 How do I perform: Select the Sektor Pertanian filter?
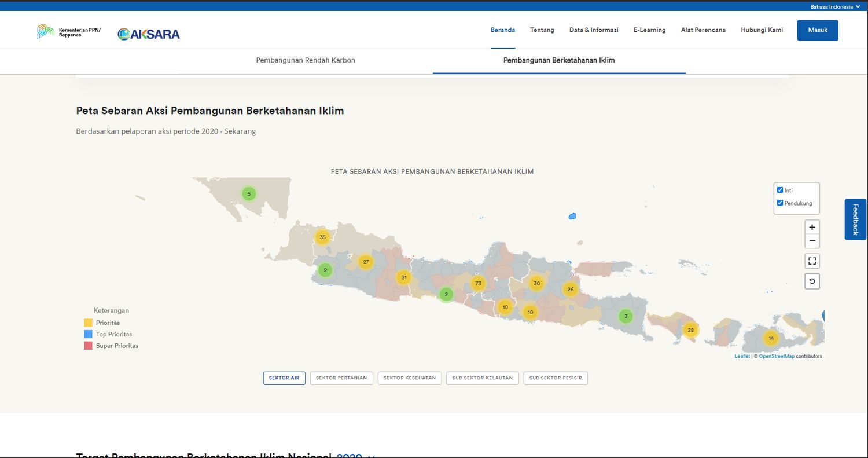coord(341,378)
